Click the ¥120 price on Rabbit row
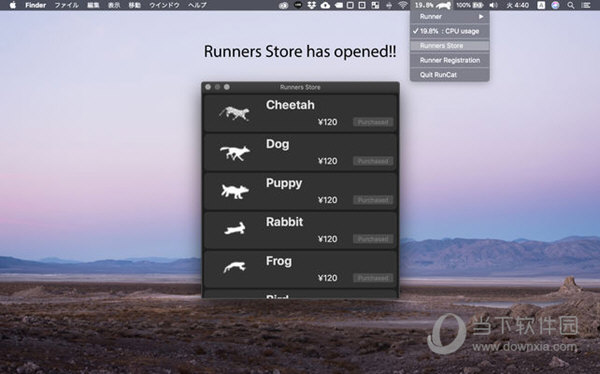 (x=328, y=239)
